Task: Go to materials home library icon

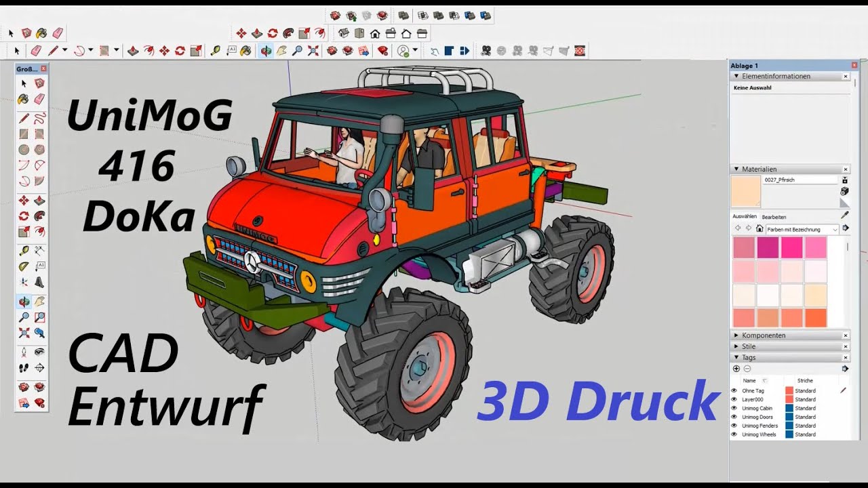Action: (x=759, y=228)
